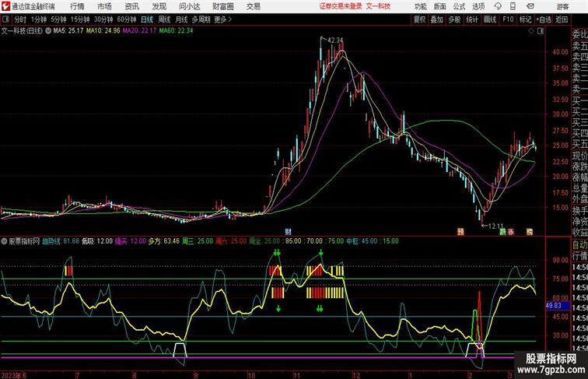Open the 财富圈 menu
Screen dimensions: 588x379
coord(222,6)
